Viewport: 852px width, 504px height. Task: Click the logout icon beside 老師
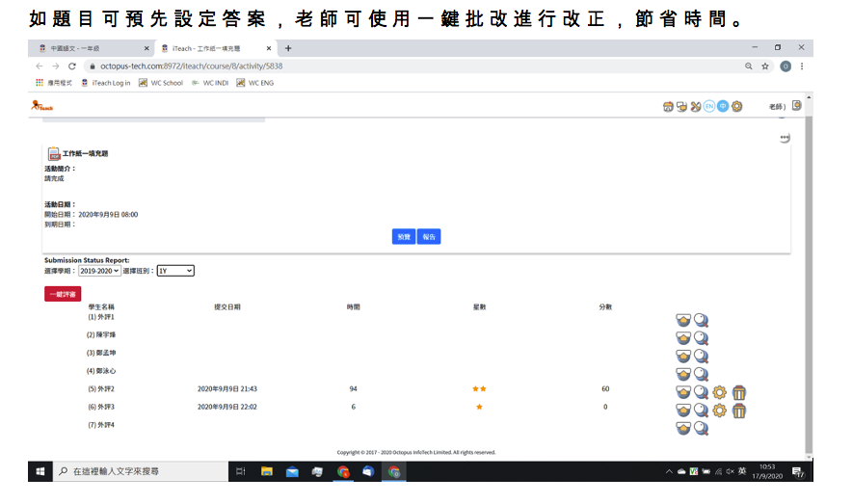[796, 105]
